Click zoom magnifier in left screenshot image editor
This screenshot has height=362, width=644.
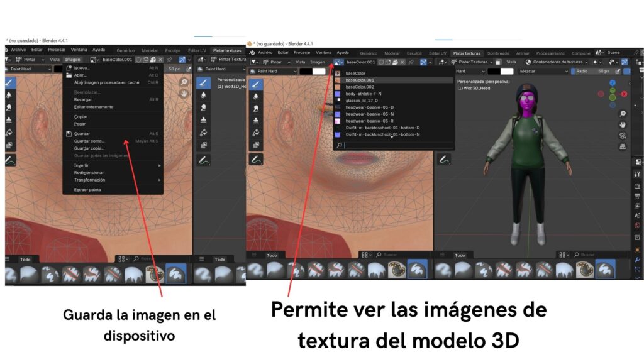(x=184, y=82)
